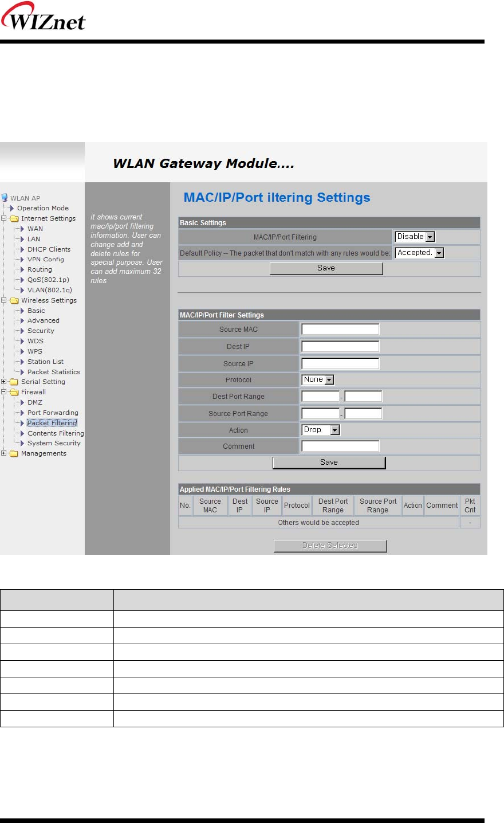Image resolution: width=504 pixels, height=823 pixels.
Task: Save the Basic Settings
Action: pos(326,268)
